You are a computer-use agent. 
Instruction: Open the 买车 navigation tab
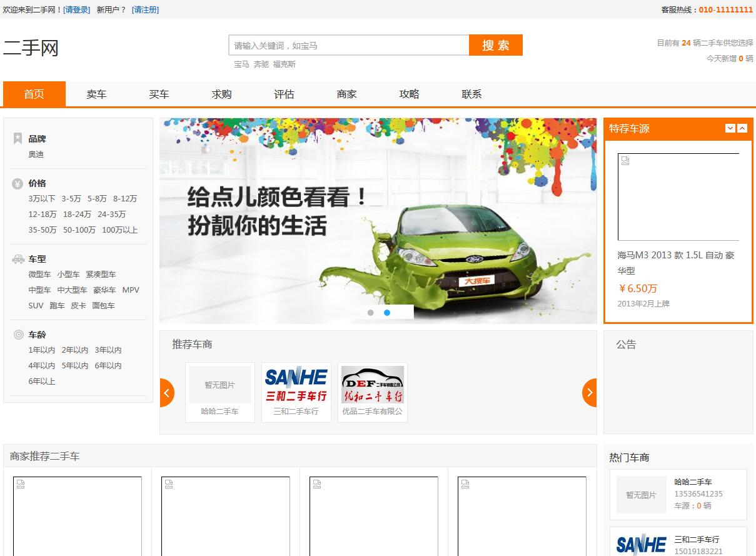coord(159,94)
